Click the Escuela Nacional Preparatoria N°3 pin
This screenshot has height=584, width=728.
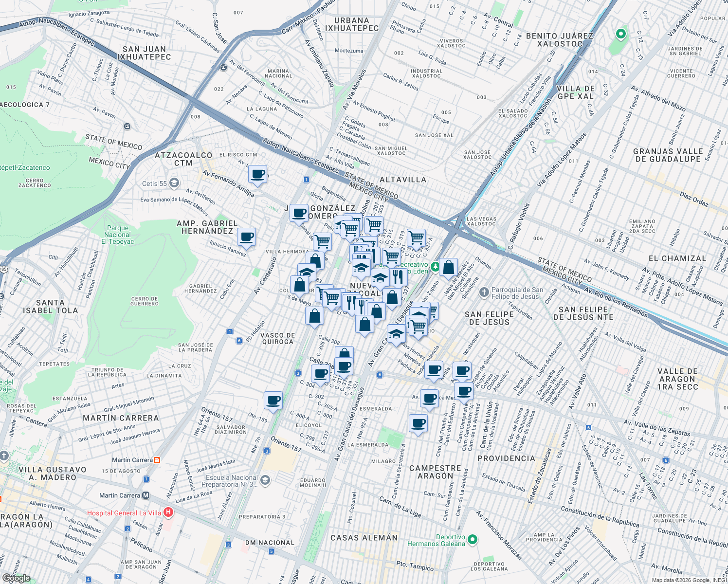coord(265,479)
